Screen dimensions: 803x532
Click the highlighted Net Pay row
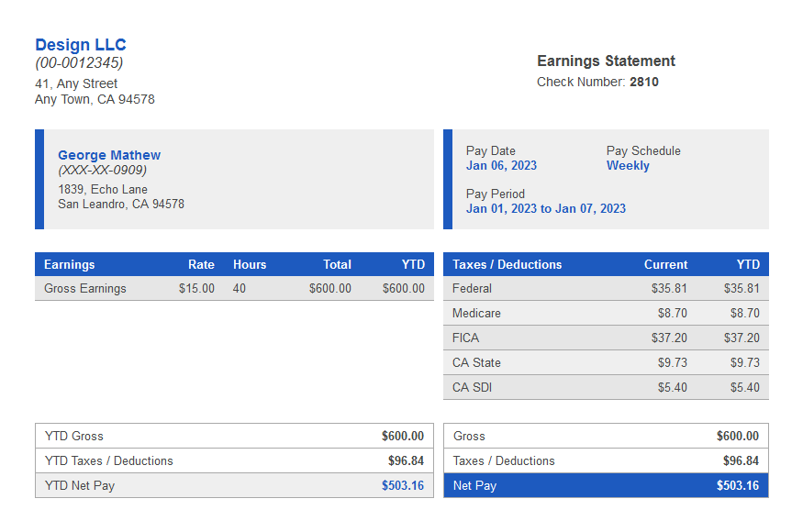(606, 485)
